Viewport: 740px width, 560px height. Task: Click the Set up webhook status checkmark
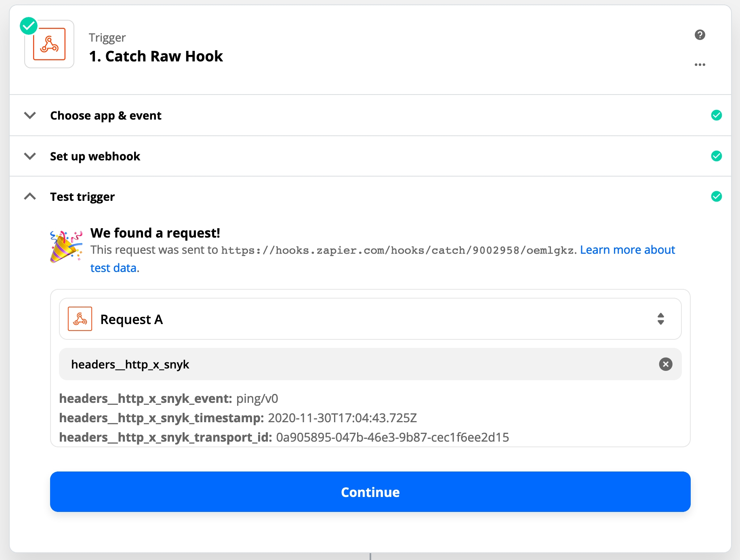coord(716,156)
